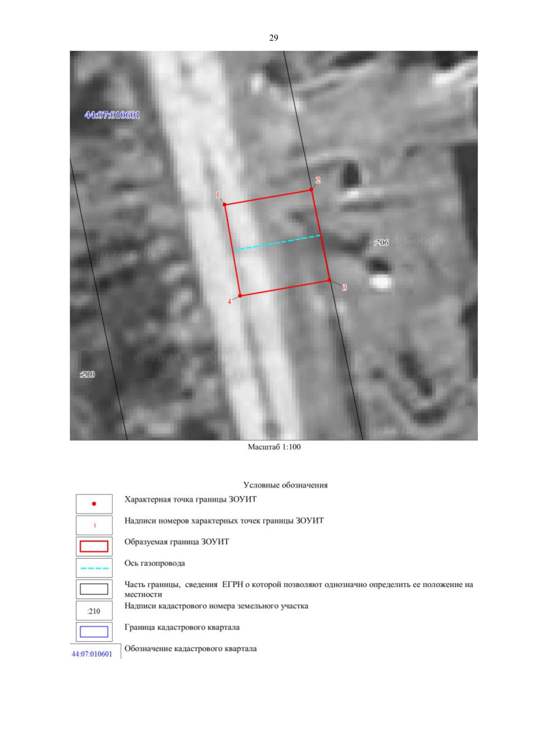Click the cyan dashed line legend symbol
Viewport: 535px width, 756px height.
[94, 568]
